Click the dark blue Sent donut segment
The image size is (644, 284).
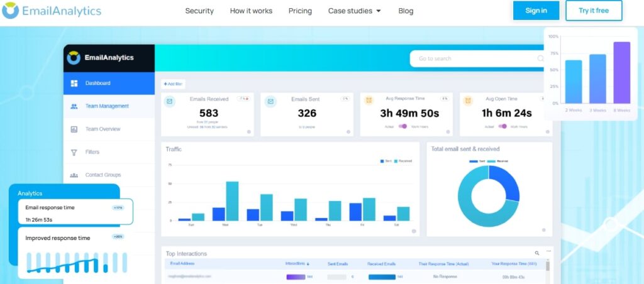click(x=508, y=182)
